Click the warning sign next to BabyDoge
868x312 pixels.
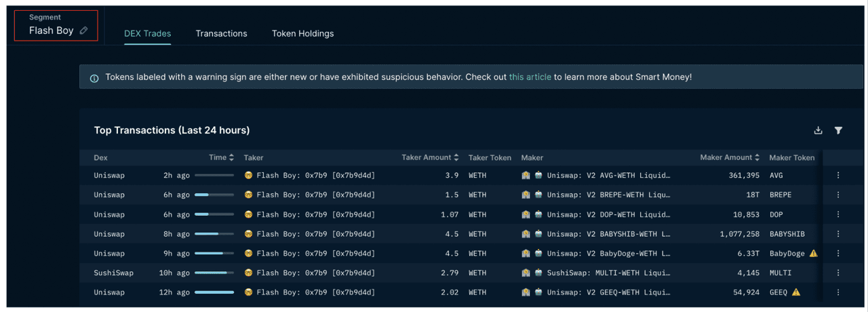pyautogui.click(x=813, y=254)
